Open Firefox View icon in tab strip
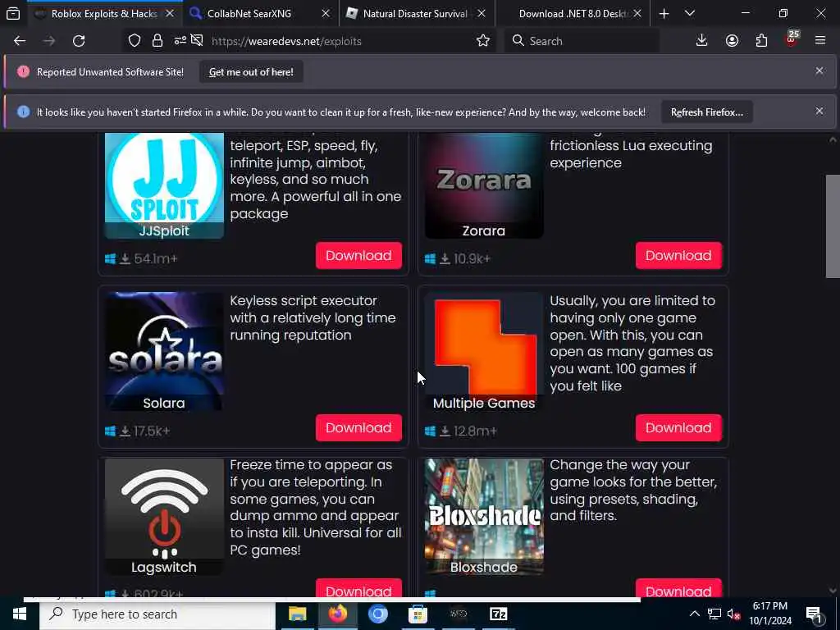 click(13, 13)
